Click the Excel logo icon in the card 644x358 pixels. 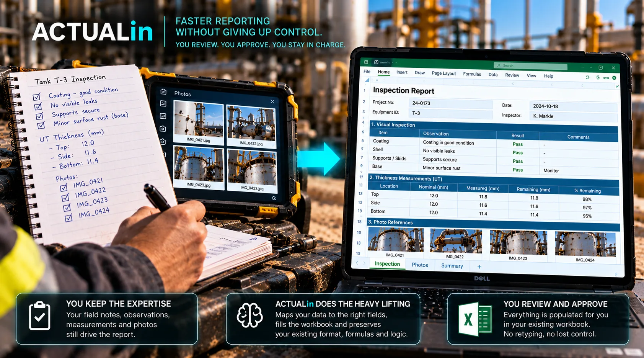click(474, 319)
